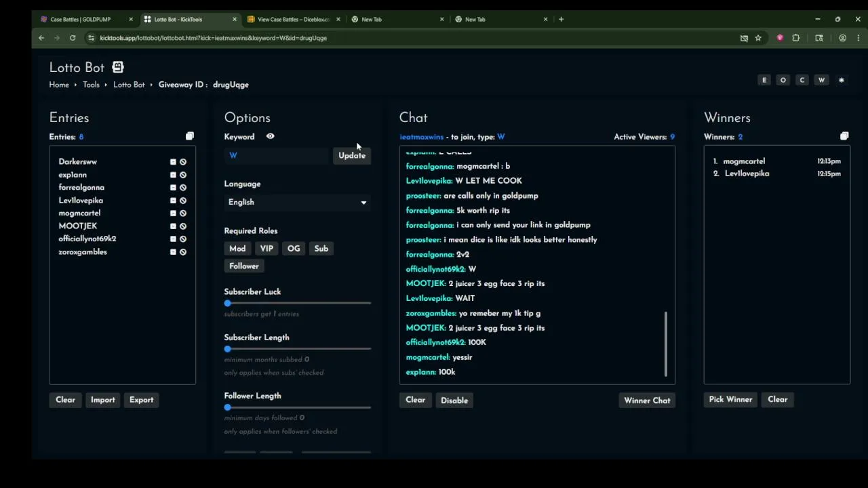Open Winner Chat
The height and width of the screenshot is (488, 868).
(x=647, y=401)
